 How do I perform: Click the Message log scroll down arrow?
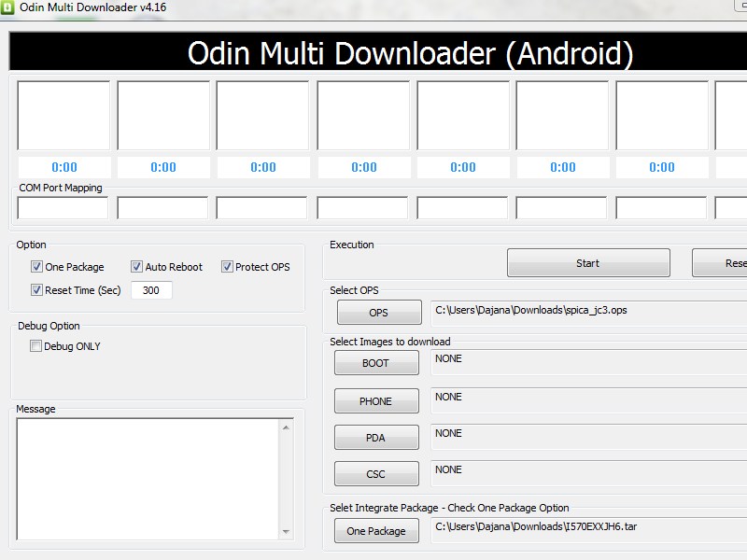286,531
